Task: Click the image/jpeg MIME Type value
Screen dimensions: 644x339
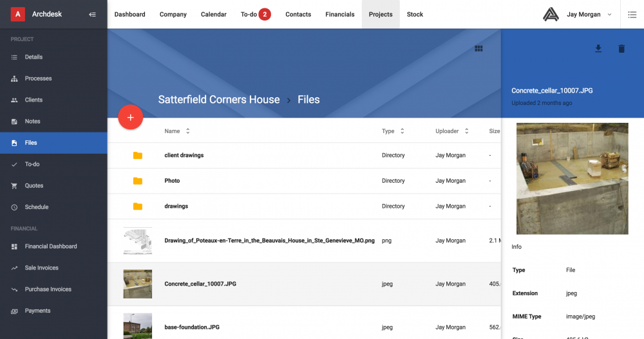Action: pyautogui.click(x=580, y=316)
